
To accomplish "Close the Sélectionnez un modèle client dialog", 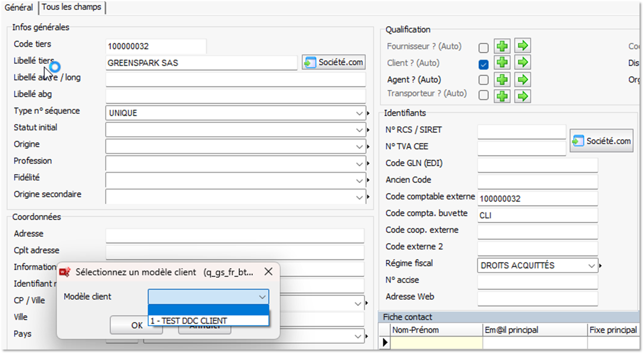I will [x=269, y=272].
